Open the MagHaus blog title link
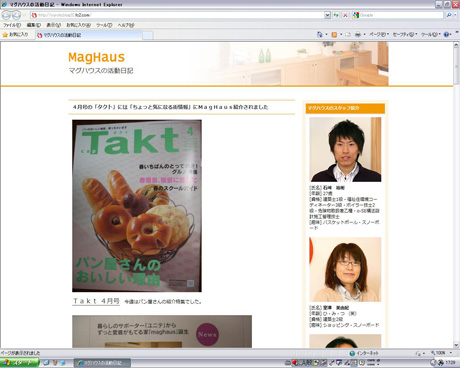460x368 pixels. [96, 57]
